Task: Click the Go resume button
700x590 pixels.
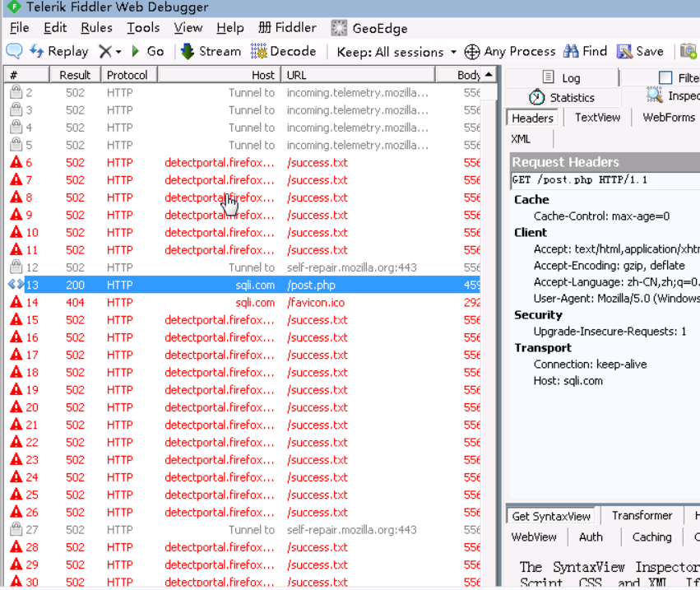Action: point(148,51)
